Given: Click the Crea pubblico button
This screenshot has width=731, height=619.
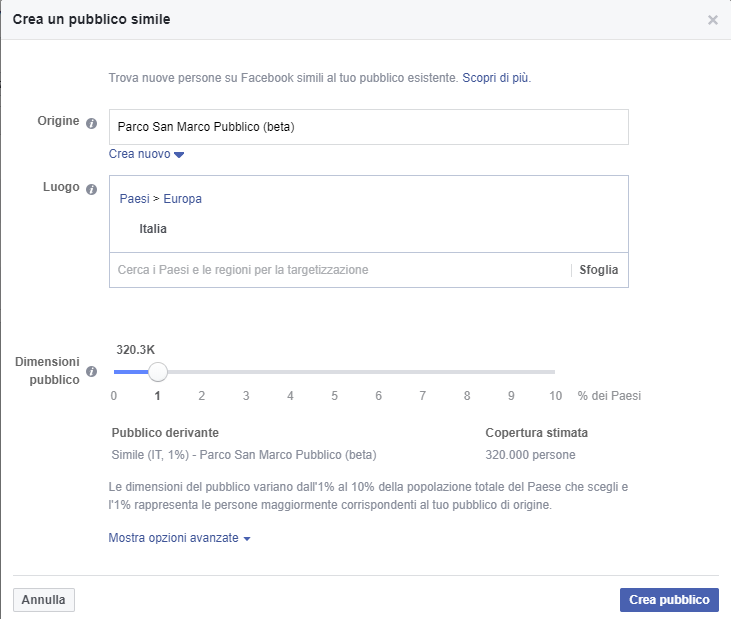Looking at the screenshot, I should tap(669, 599).
